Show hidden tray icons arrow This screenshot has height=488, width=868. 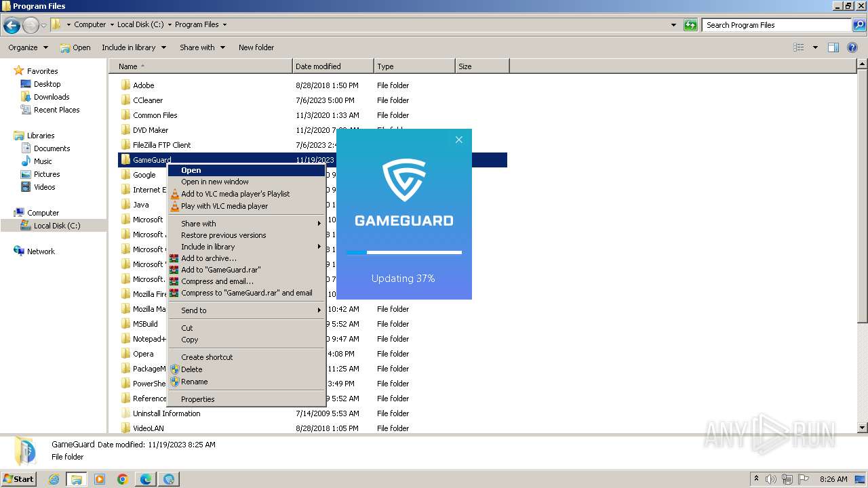click(756, 479)
